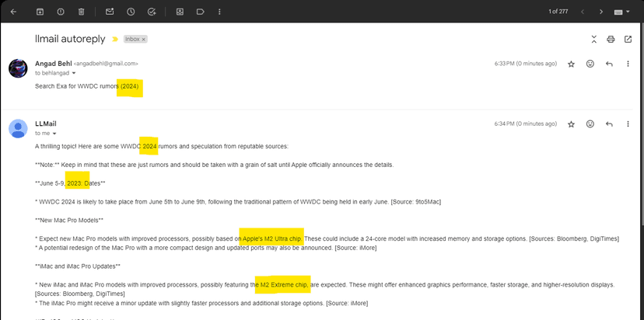Delete the conversation with trash icon
This screenshot has width=644, height=320.
tap(82, 12)
